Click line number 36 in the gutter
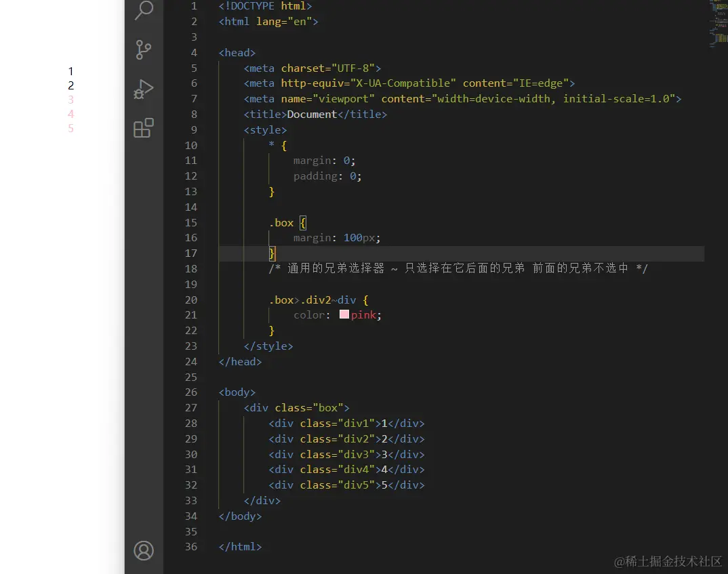 [x=191, y=547]
